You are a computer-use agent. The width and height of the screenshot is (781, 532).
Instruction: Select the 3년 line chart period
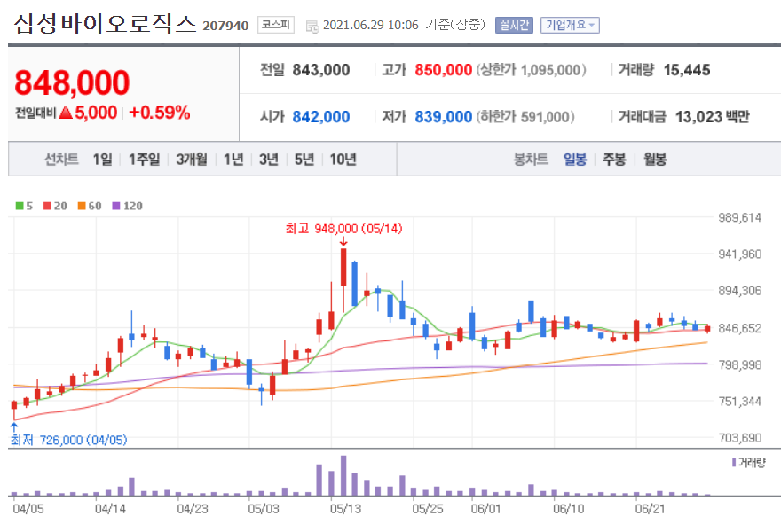pyautogui.click(x=268, y=160)
